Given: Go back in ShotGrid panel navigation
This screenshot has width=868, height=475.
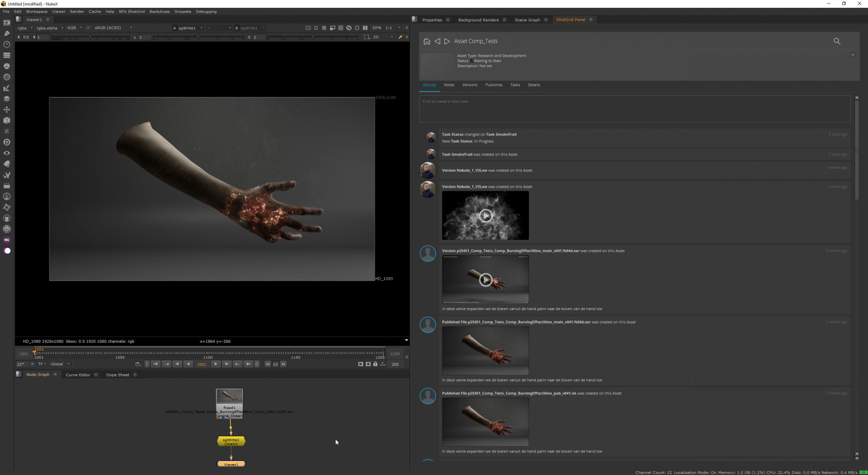Looking at the screenshot, I should pyautogui.click(x=438, y=41).
